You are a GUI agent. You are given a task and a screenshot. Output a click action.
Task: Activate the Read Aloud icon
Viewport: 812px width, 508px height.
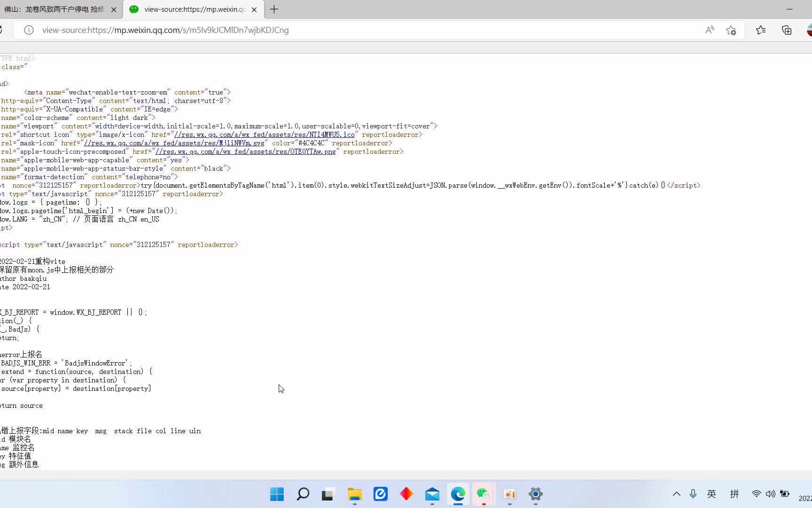pyautogui.click(x=710, y=30)
